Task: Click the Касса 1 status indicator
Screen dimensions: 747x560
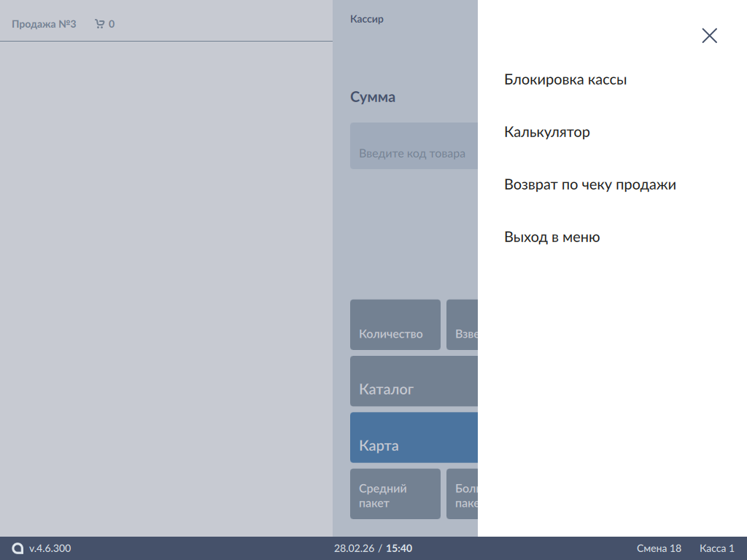Action: click(716, 548)
